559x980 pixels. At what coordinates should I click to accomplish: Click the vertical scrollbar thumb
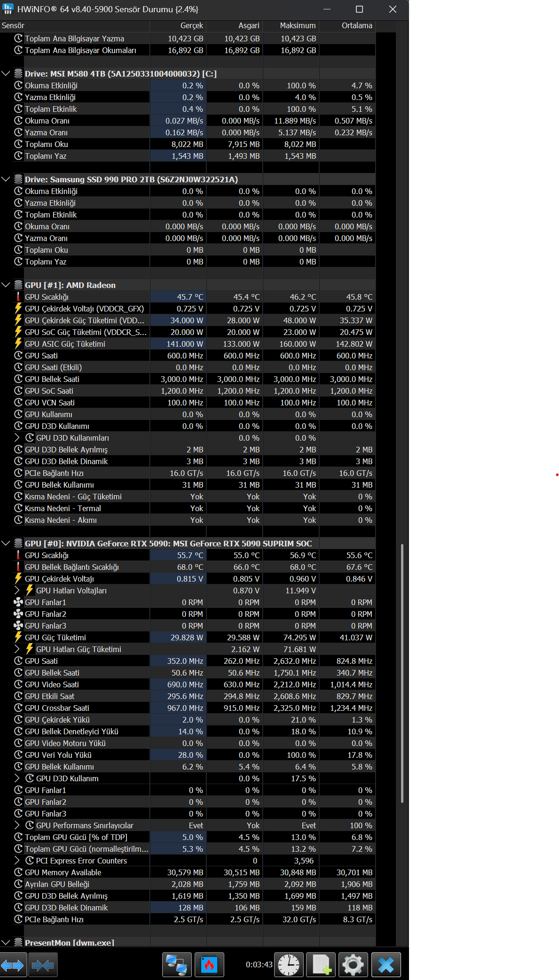tap(402, 673)
